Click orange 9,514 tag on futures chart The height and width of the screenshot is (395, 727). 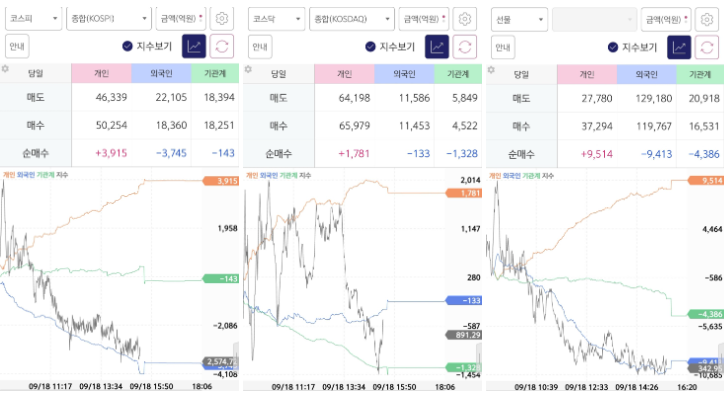pyautogui.click(x=706, y=180)
